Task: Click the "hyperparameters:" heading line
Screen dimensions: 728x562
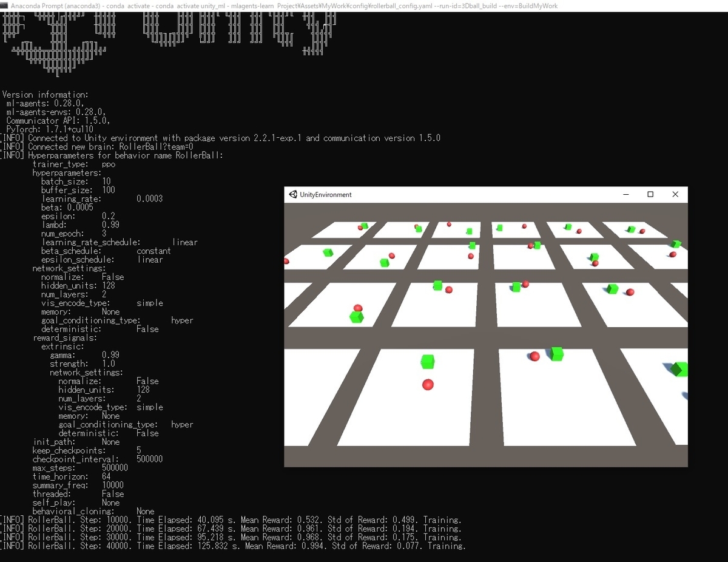Action: 67,173
